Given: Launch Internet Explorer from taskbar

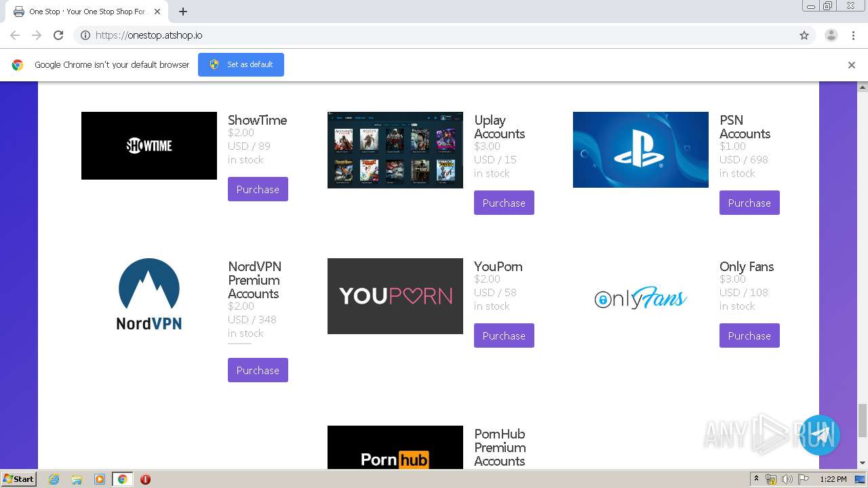Looking at the screenshot, I should click(54, 479).
